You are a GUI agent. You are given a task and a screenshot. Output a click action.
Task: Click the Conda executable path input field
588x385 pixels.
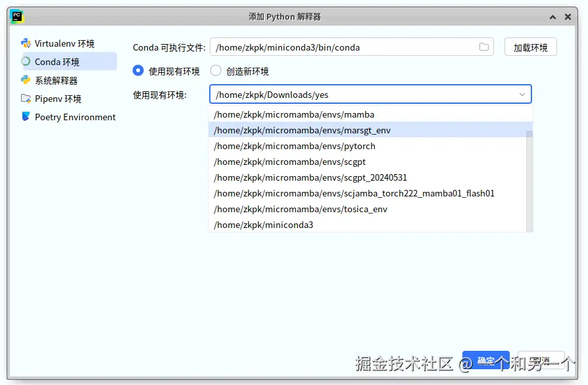coord(351,47)
